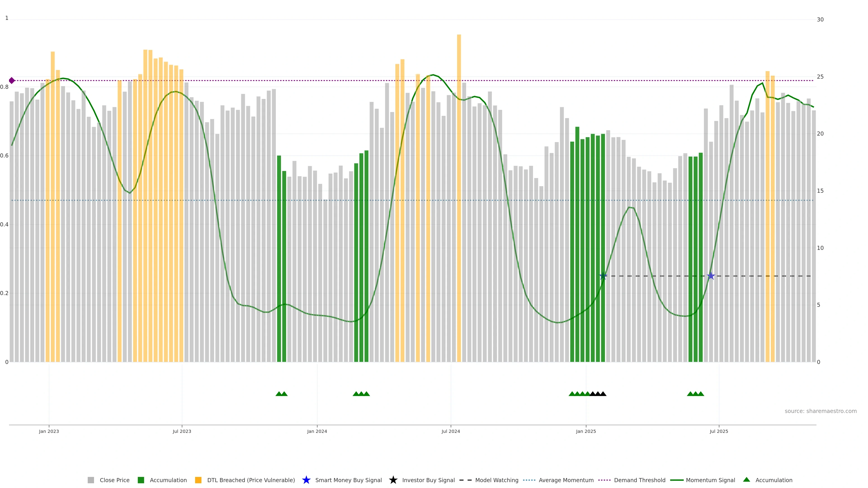Click the green Accumulation triangle in the legend
Image resolution: width=868 pixels, height=488 pixels.
(746, 480)
